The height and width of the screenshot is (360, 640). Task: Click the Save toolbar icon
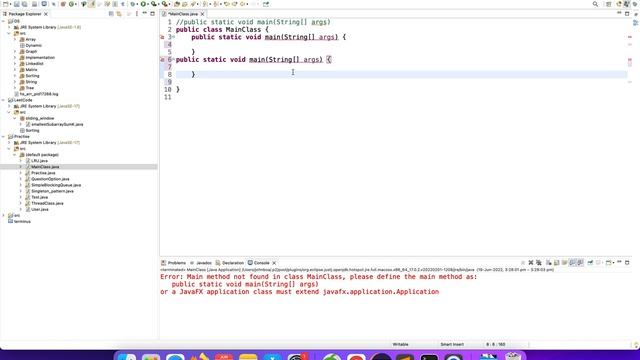[16, 4]
